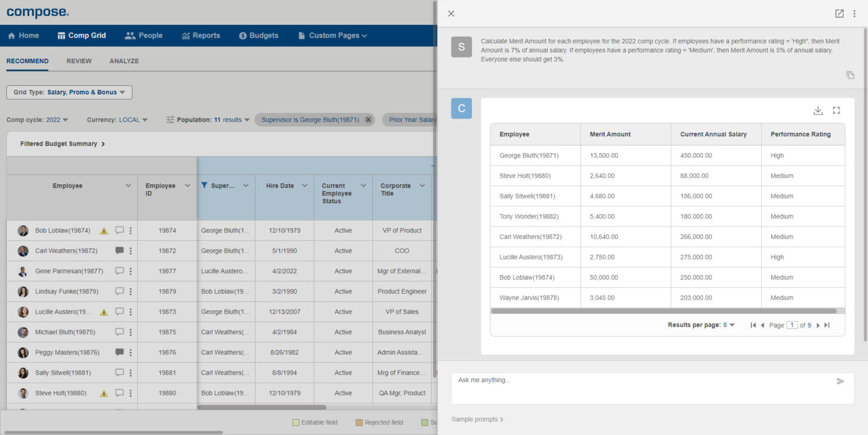Expand chat table to fullscreen view
Viewport: 868px width, 435px height.
click(836, 111)
